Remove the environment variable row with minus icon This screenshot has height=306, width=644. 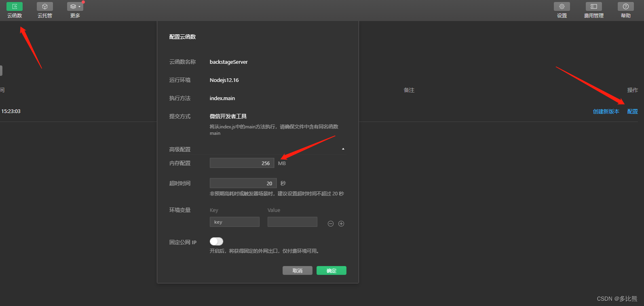[331, 224]
